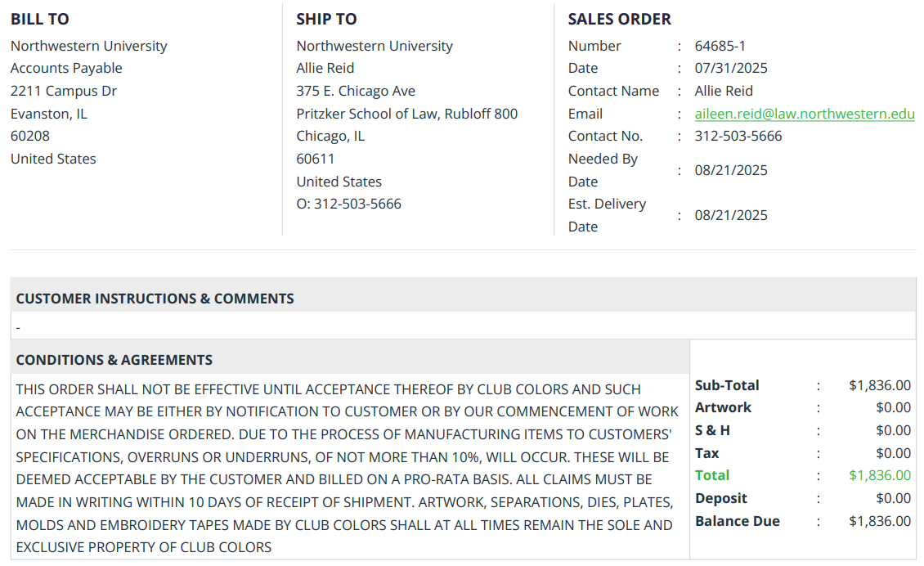Viewport: 924px width, 566px height.
Task: Click the office phone line starting with O:
Action: 348,204
